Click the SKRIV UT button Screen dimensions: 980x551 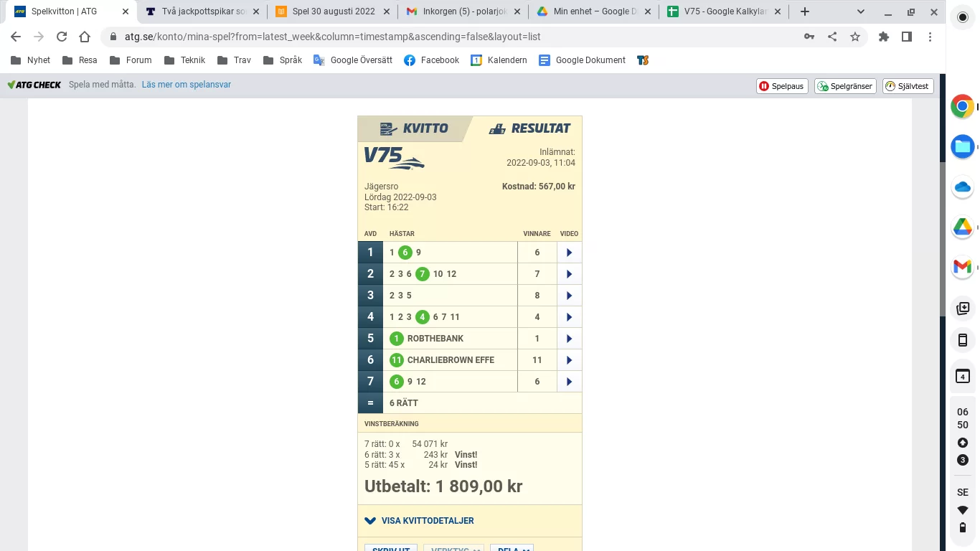coord(390,548)
